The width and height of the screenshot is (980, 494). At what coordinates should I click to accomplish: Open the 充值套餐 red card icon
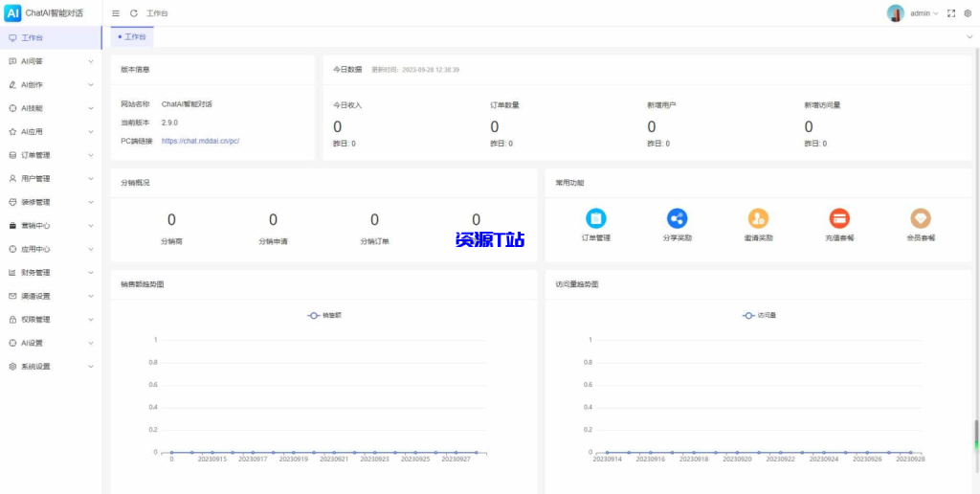[x=839, y=218]
